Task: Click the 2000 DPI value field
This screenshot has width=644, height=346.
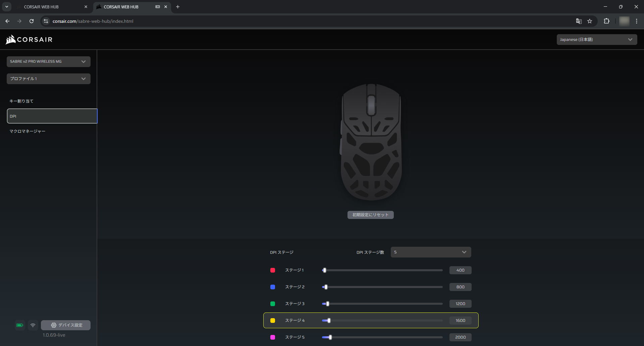Action: click(x=461, y=337)
